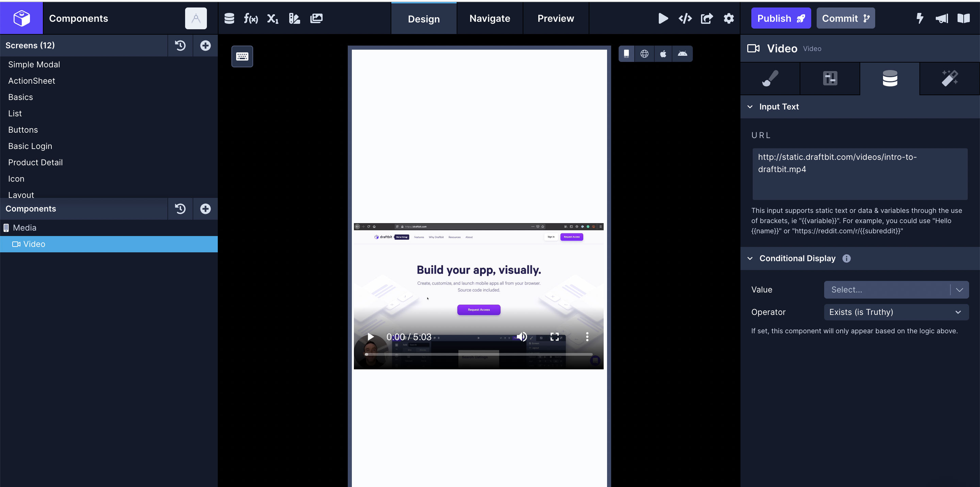The image size is (980, 487).
Task: Click the URL input text field
Action: tap(860, 174)
